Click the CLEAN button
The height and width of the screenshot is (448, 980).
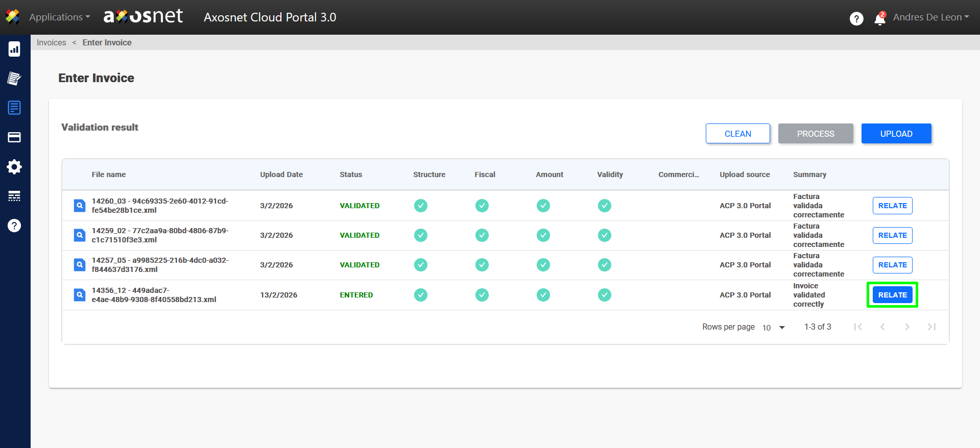click(x=737, y=134)
